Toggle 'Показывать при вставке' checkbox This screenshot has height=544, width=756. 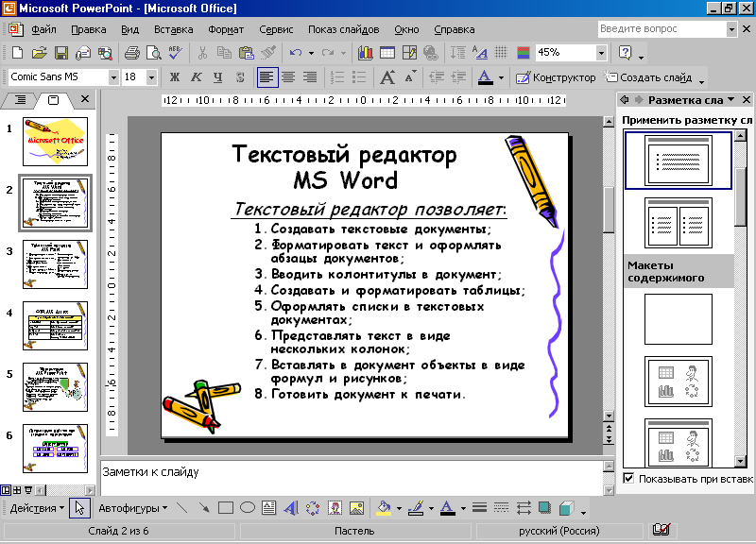(x=628, y=479)
